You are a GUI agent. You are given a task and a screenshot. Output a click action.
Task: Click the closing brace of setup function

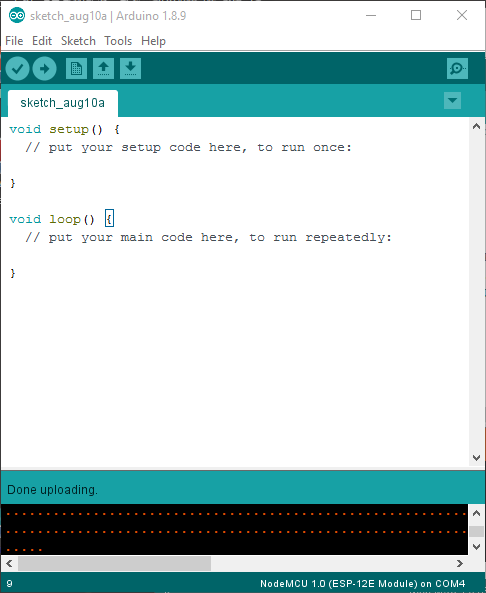13,183
